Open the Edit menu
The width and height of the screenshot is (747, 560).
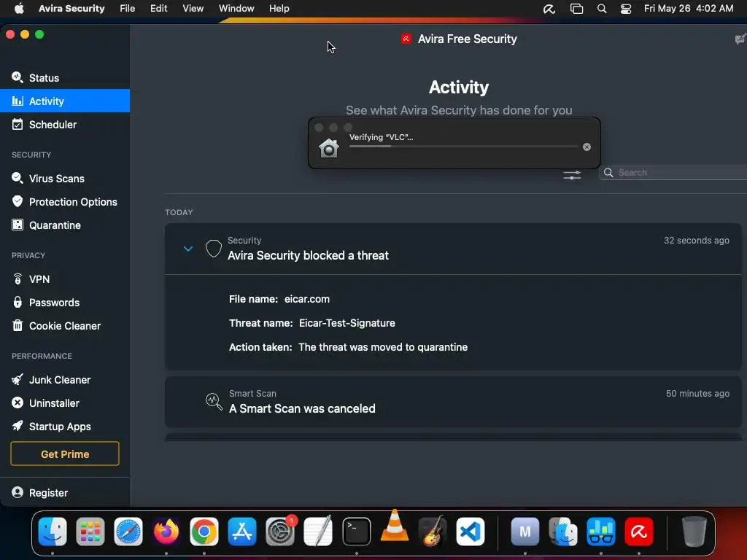click(158, 9)
